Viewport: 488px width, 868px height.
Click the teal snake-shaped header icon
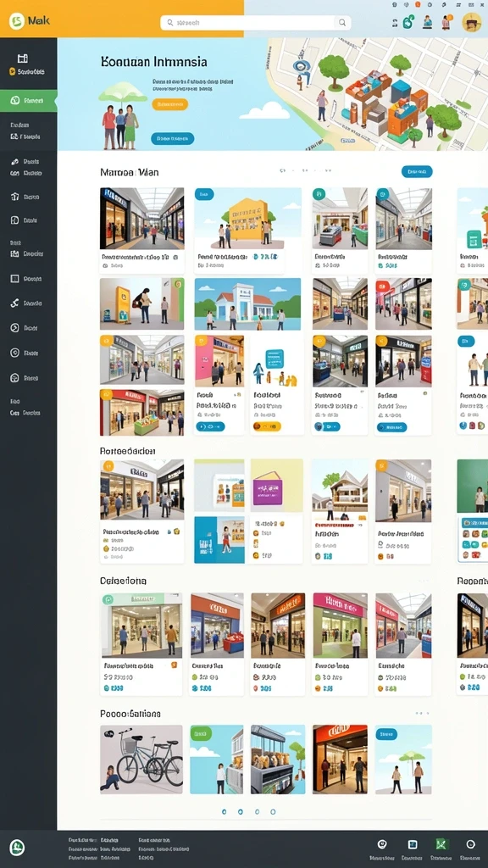point(409,22)
